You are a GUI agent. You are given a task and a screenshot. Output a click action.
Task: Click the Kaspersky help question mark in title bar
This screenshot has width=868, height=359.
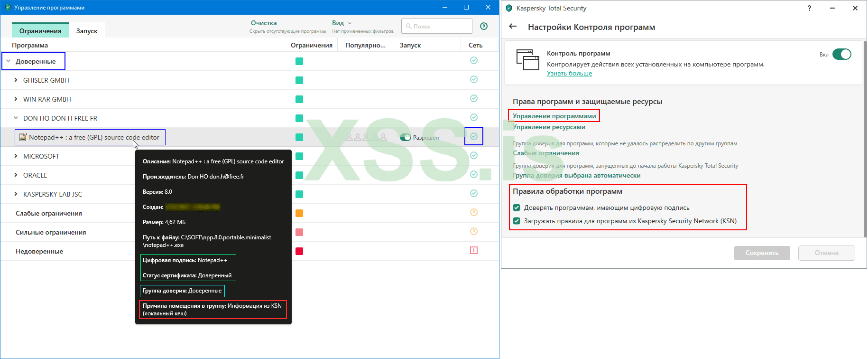[809, 8]
